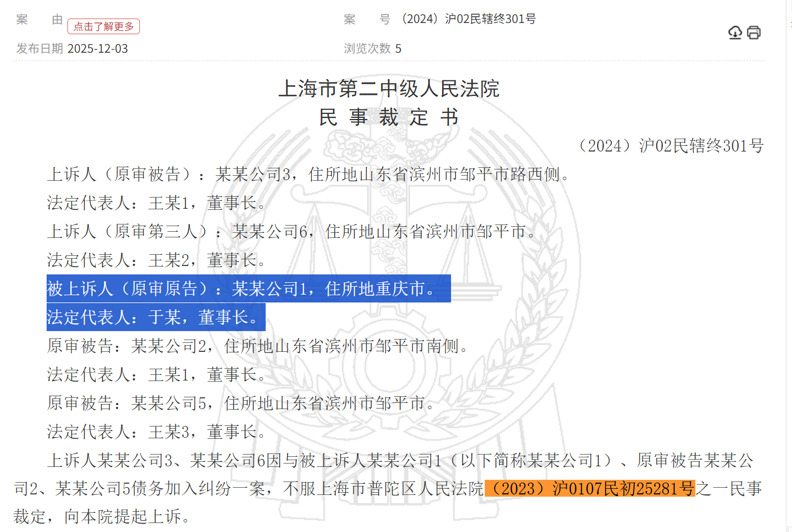The width and height of the screenshot is (792, 532).
Task: Click the 案由 label
Action: pyautogui.click(x=39, y=20)
